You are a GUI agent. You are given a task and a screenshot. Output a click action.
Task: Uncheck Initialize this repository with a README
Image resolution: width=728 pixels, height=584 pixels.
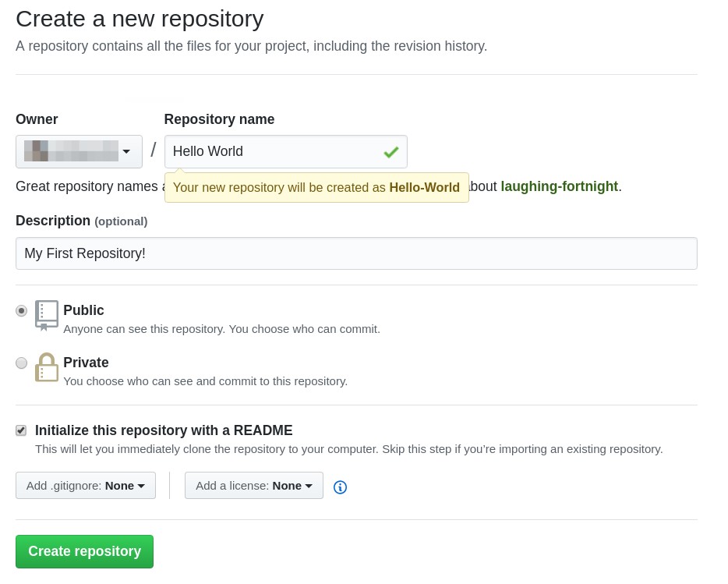pos(21,430)
